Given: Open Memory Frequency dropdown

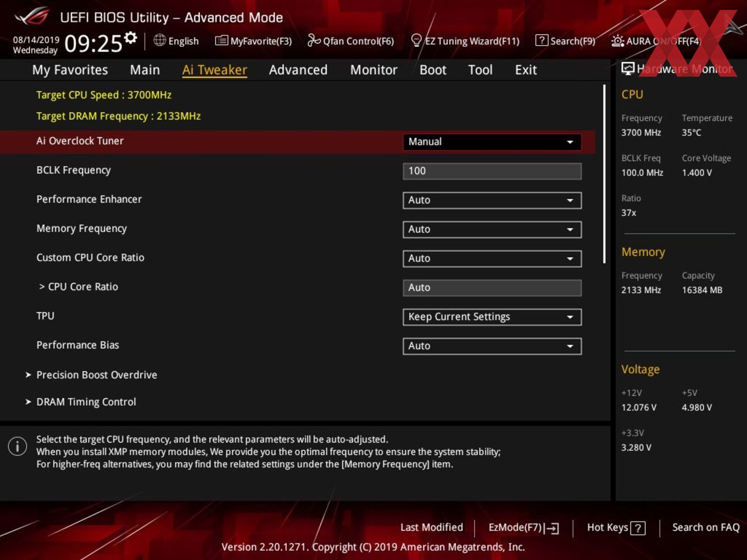Looking at the screenshot, I should pos(492,229).
